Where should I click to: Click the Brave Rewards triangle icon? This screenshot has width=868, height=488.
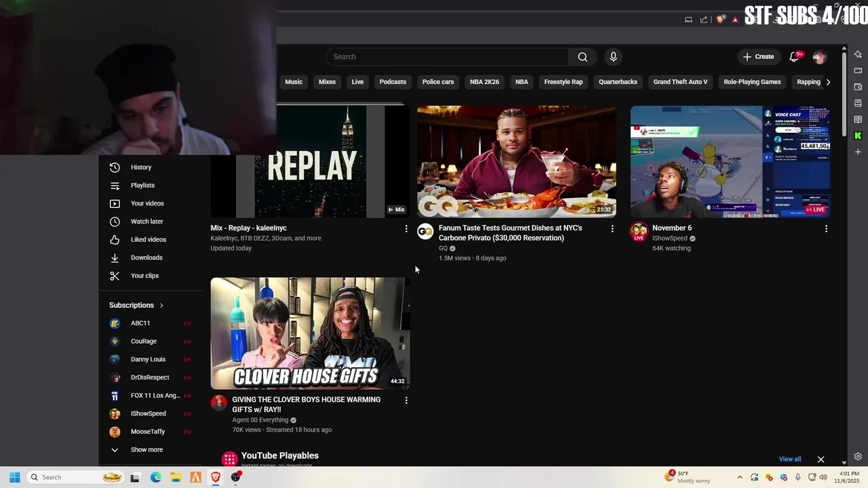[735, 20]
